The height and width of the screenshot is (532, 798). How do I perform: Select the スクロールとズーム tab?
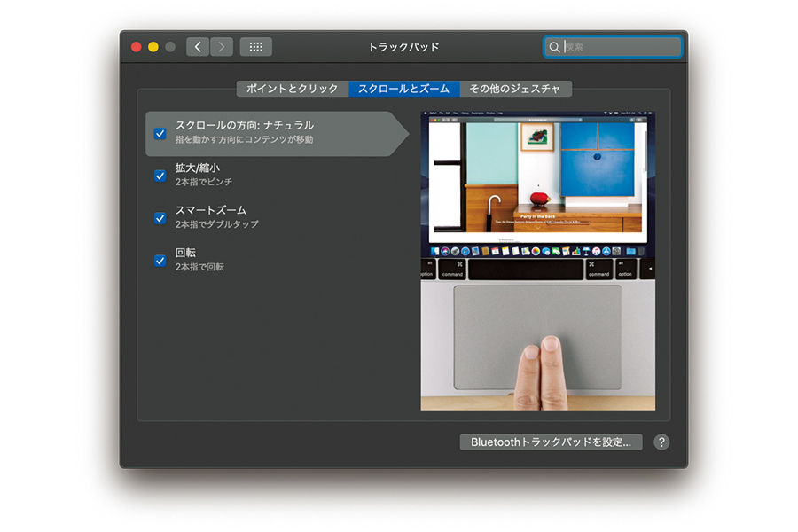403,89
